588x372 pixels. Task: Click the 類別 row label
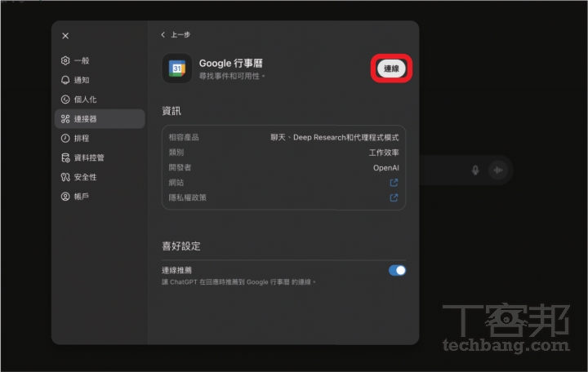[x=176, y=153]
